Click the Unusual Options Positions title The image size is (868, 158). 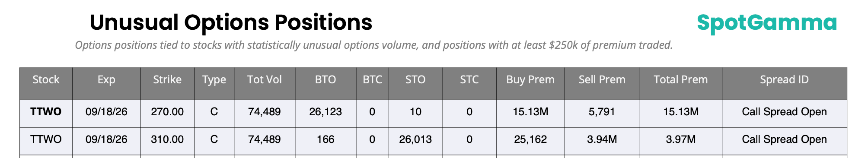(231, 23)
